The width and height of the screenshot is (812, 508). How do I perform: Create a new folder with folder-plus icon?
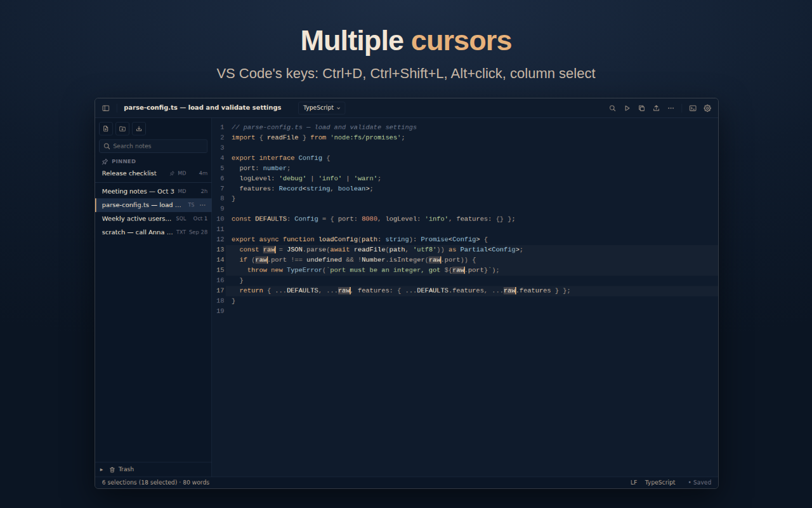click(122, 129)
